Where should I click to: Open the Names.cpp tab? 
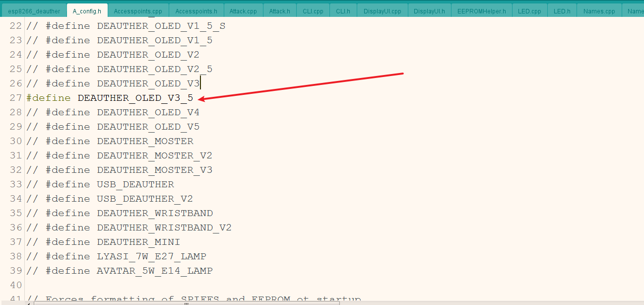[598, 9]
